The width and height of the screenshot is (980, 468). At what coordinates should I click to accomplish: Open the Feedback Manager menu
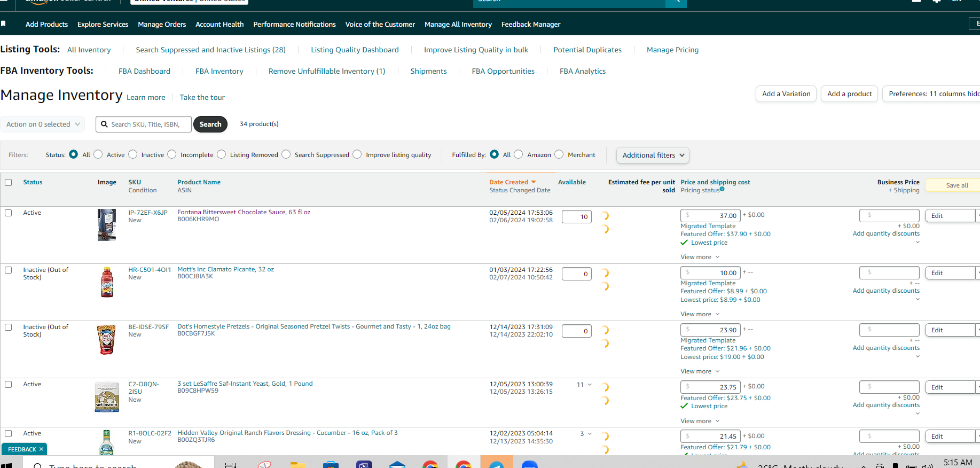click(531, 24)
